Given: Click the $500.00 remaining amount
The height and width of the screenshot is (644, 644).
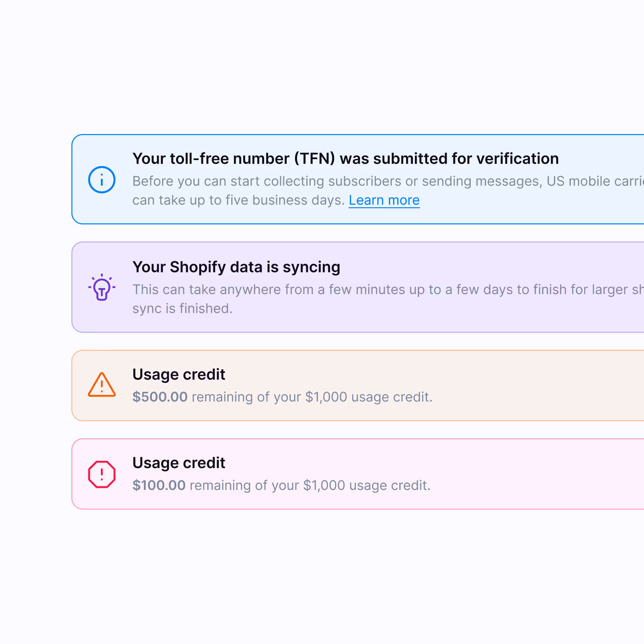Looking at the screenshot, I should 160,397.
